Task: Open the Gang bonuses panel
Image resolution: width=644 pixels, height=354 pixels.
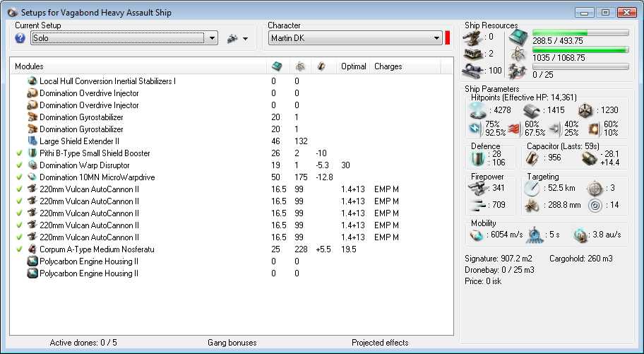Action: (x=232, y=343)
